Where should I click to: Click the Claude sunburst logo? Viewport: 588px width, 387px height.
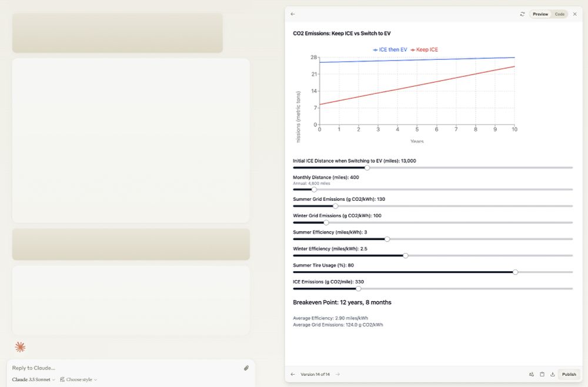coord(20,346)
